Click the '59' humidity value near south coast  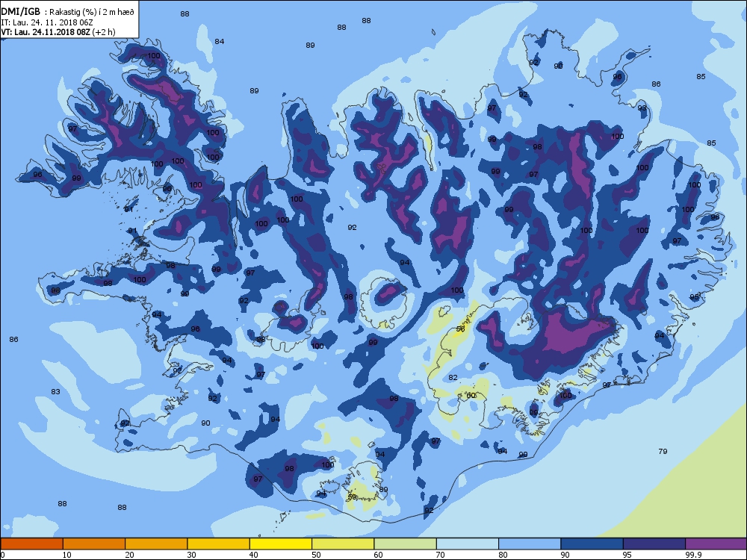[352, 497]
